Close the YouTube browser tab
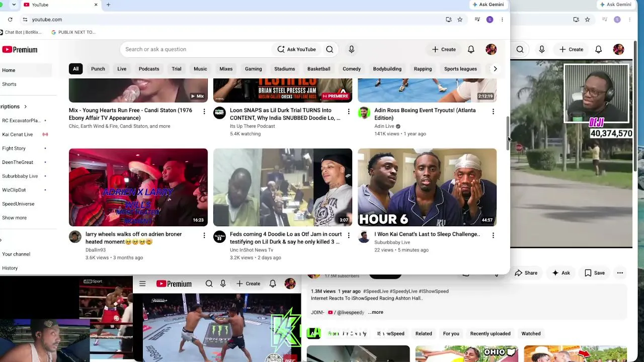 [x=96, y=5]
